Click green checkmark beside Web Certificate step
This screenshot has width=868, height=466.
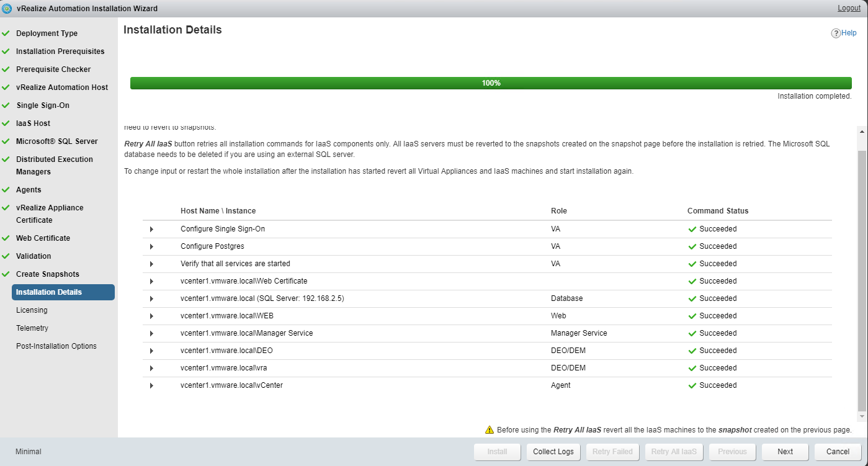click(6, 238)
